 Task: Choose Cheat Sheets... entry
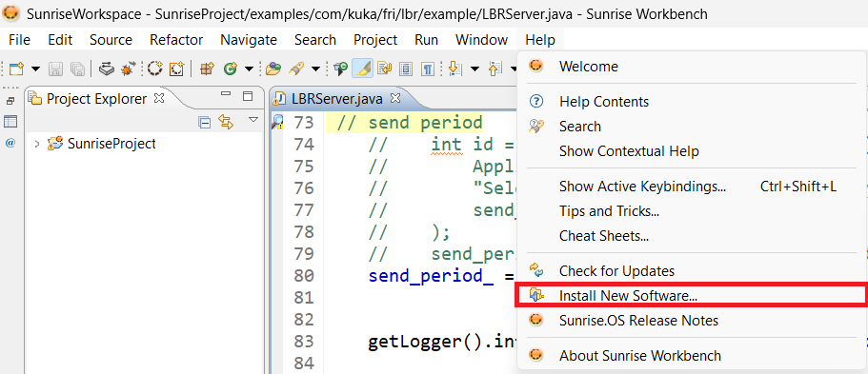tap(692, 236)
